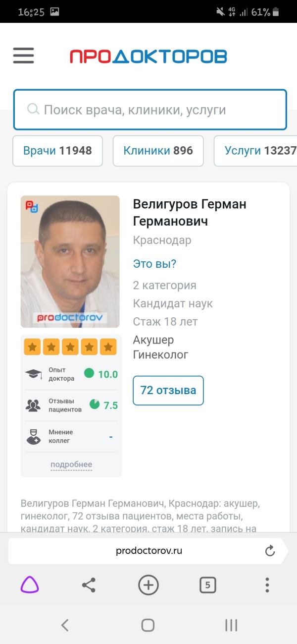
Task: Share the page via share icon
Action: [x=89, y=585]
